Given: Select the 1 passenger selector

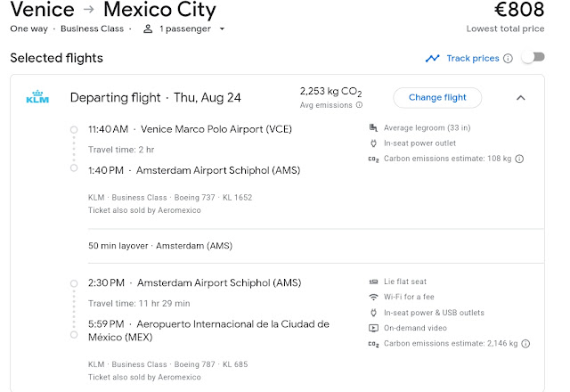Looking at the screenshot, I should [x=184, y=29].
